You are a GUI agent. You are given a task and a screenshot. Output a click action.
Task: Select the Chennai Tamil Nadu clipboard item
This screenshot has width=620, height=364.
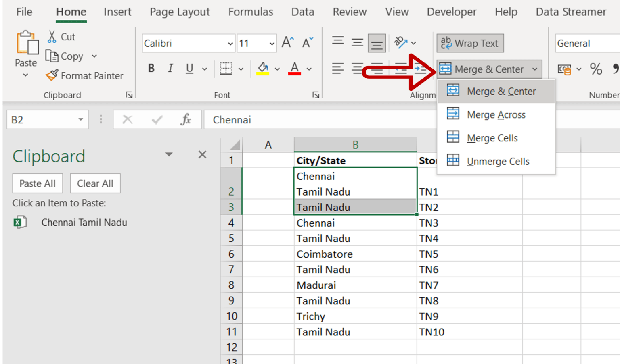(84, 222)
